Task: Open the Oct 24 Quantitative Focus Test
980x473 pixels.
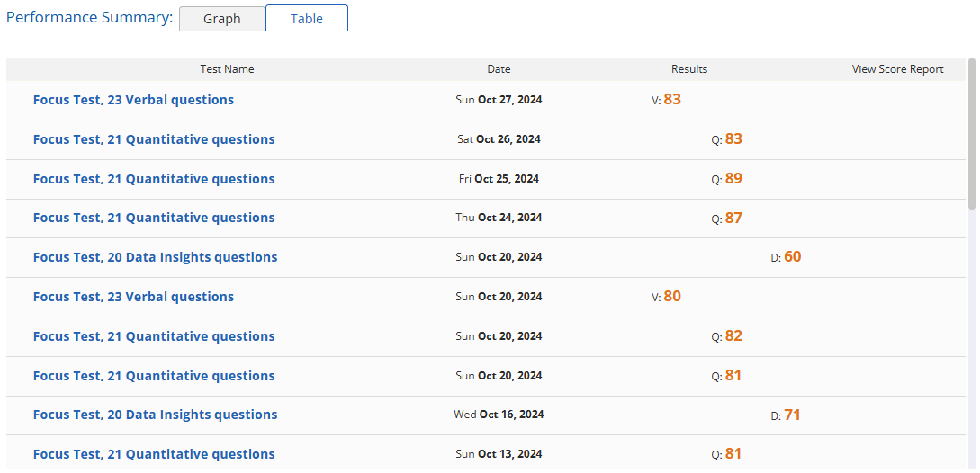Action: coord(154,218)
